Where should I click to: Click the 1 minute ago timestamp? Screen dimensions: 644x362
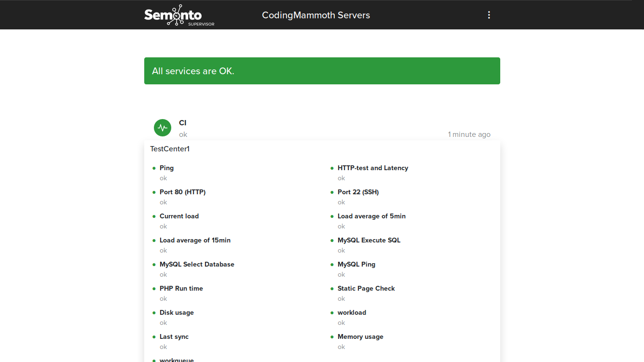[x=469, y=134]
